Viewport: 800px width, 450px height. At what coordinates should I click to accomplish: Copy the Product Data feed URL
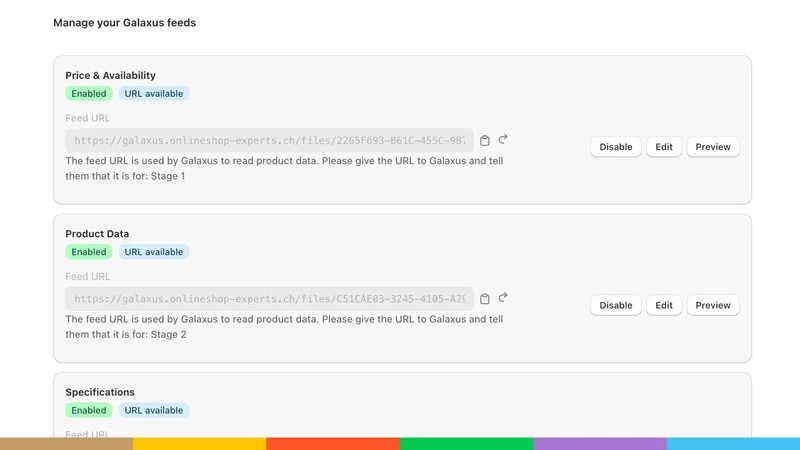[x=485, y=299]
